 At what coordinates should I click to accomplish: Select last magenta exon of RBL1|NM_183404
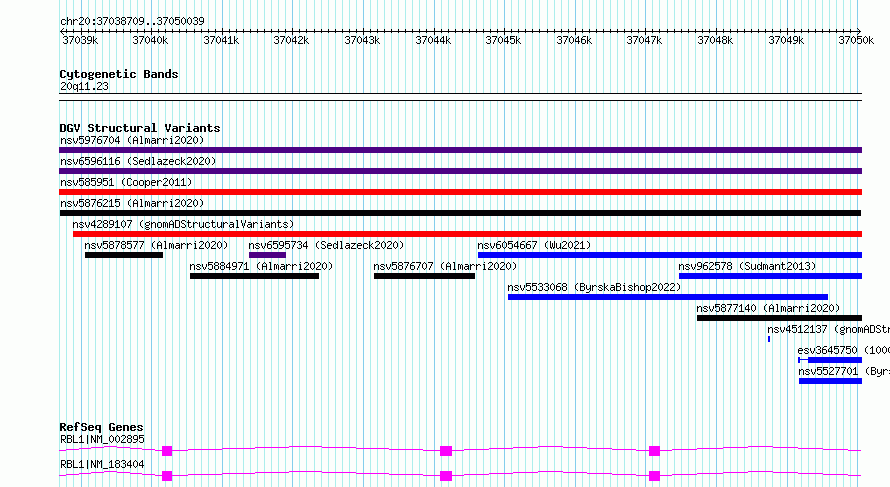pos(654,476)
